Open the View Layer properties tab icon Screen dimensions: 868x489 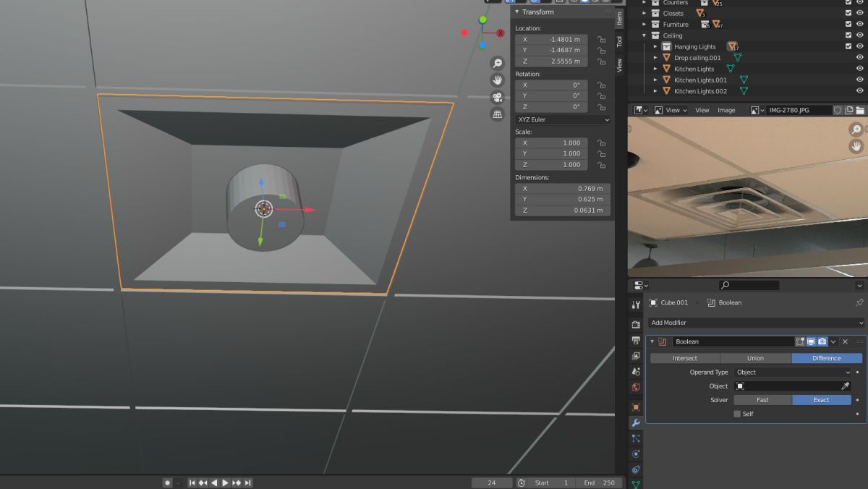click(636, 356)
